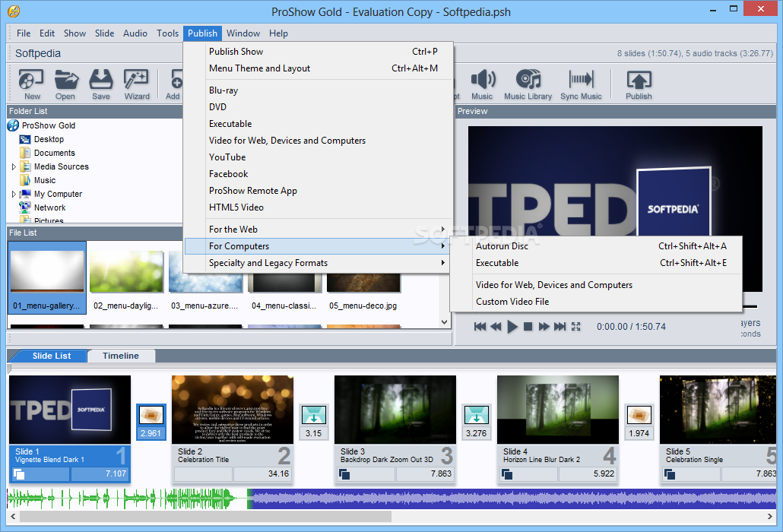783x532 pixels.
Task: Launch the Wizard toolbar icon
Action: click(x=137, y=84)
